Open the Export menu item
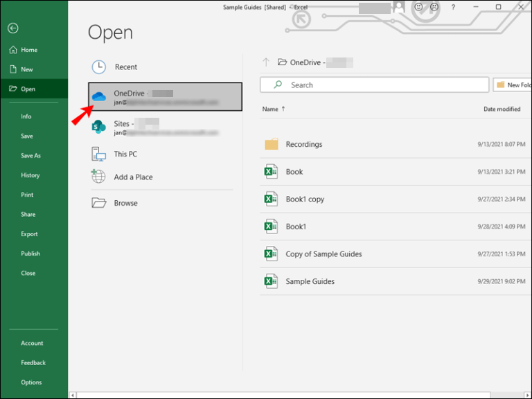Image resolution: width=532 pixels, height=399 pixels. point(29,234)
